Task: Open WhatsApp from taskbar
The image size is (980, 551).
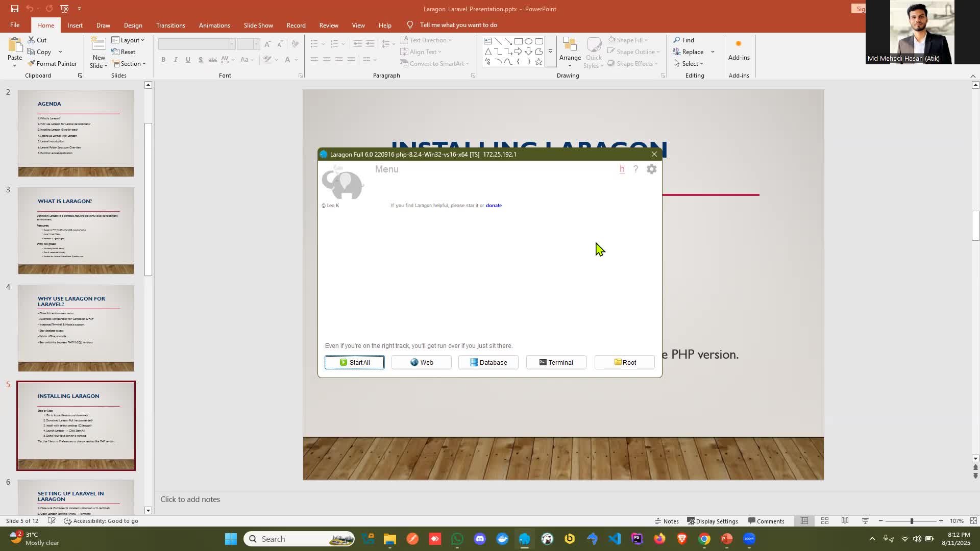Action: click(457, 539)
